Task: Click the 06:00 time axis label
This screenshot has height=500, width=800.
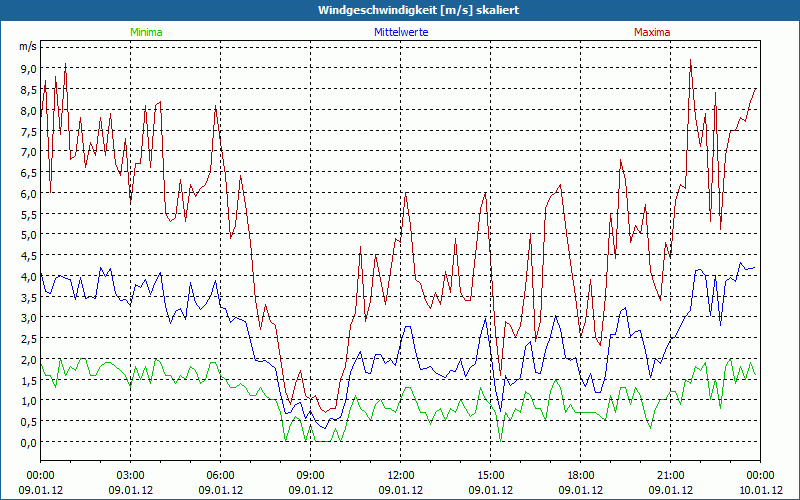Action: coord(220,476)
